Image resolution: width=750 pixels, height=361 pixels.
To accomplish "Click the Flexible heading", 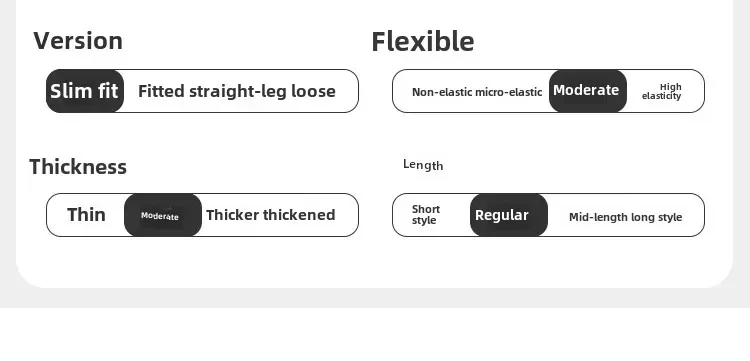I will tap(423, 42).
